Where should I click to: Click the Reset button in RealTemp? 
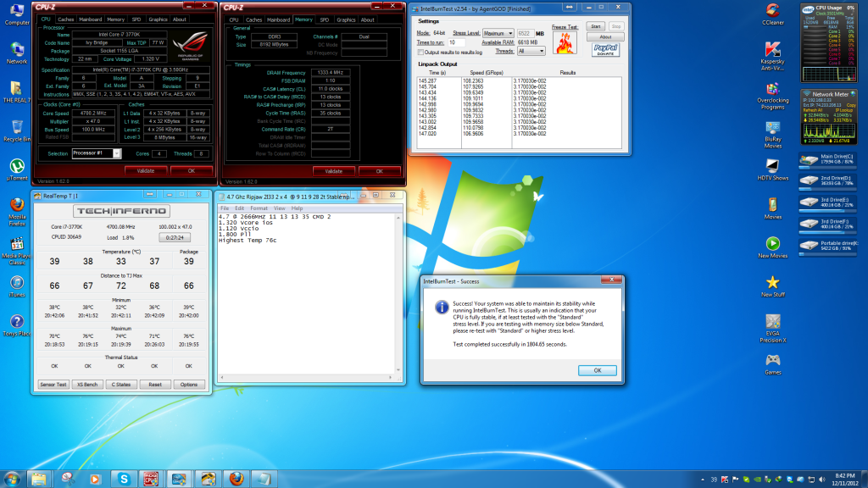coord(155,385)
